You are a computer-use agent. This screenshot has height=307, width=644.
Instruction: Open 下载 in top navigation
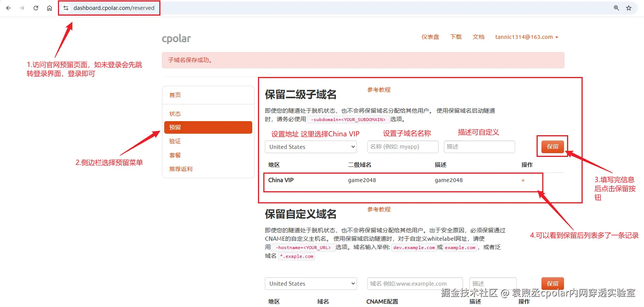(x=456, y=37)
